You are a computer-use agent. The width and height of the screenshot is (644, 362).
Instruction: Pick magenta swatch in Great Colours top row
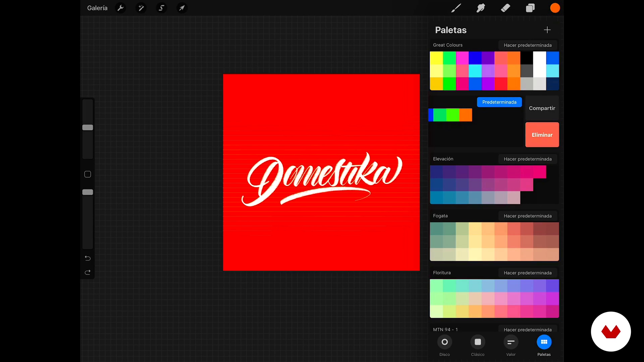[462, 58]
